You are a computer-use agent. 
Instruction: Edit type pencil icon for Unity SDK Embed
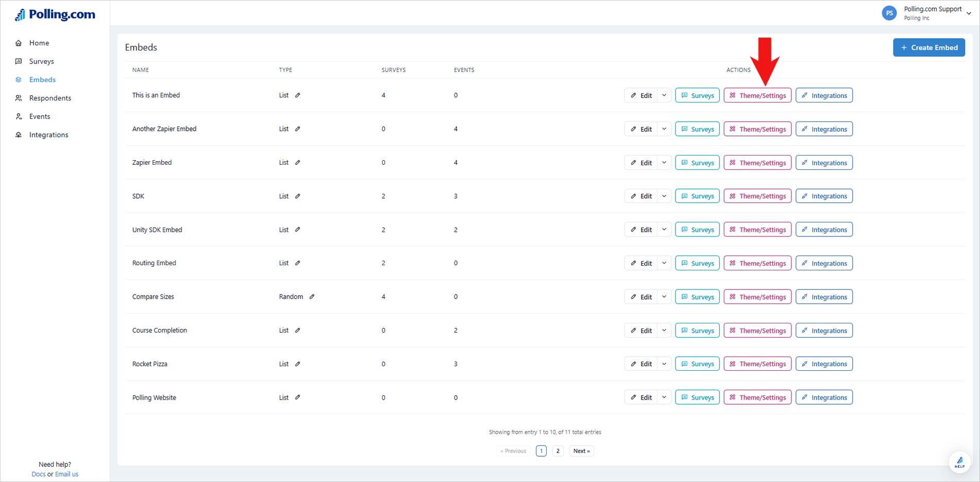click(298, 230)
